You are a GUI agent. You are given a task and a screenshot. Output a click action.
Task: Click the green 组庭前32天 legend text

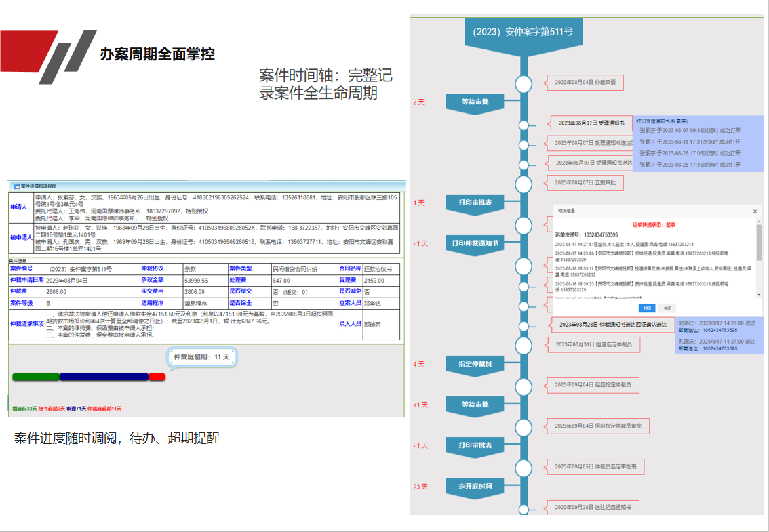coord(24,409)
